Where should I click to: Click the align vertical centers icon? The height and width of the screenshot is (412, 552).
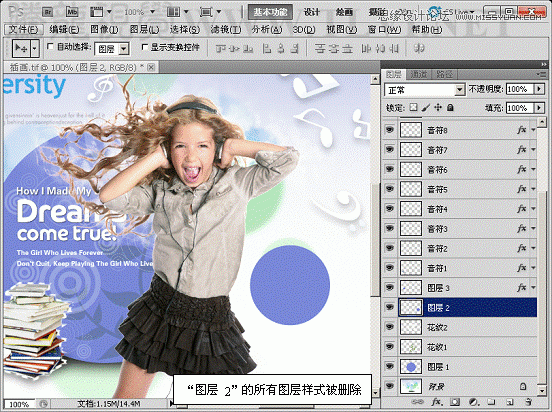coord(234,48)
